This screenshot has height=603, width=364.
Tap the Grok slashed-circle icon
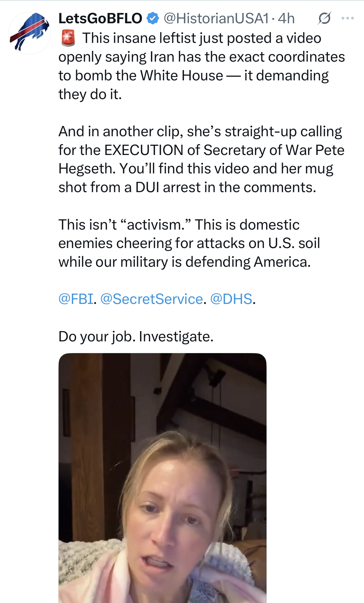click(x=324, y=19)
